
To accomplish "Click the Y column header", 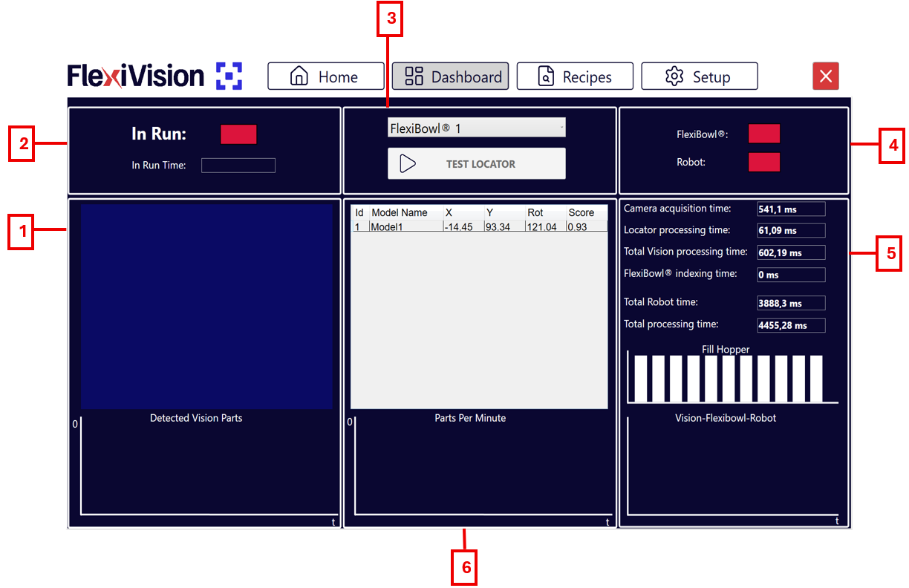I will [x=505, y=212].
